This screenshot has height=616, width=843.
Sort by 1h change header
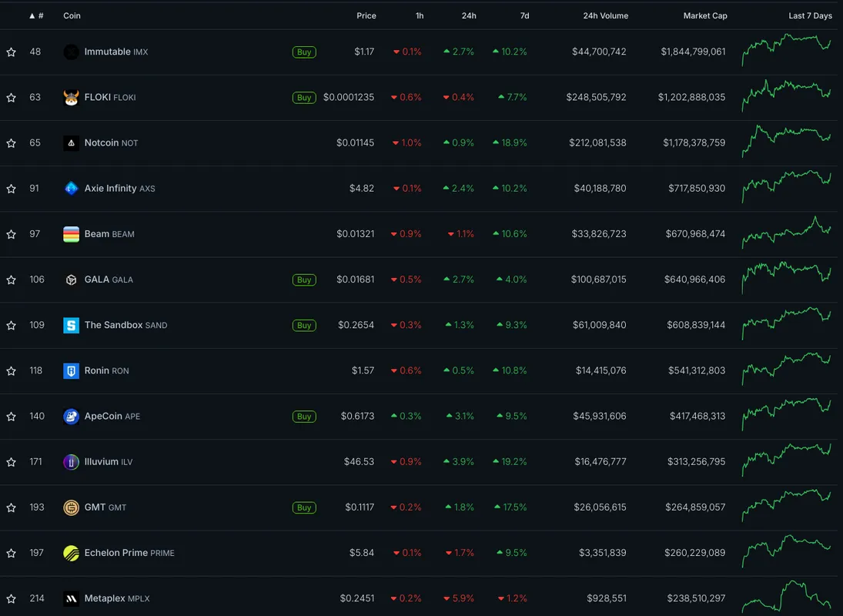[x=420, y=16]
